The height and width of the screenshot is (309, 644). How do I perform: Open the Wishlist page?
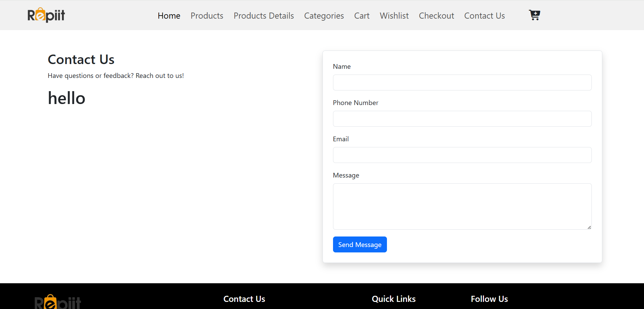coord(394,16)
